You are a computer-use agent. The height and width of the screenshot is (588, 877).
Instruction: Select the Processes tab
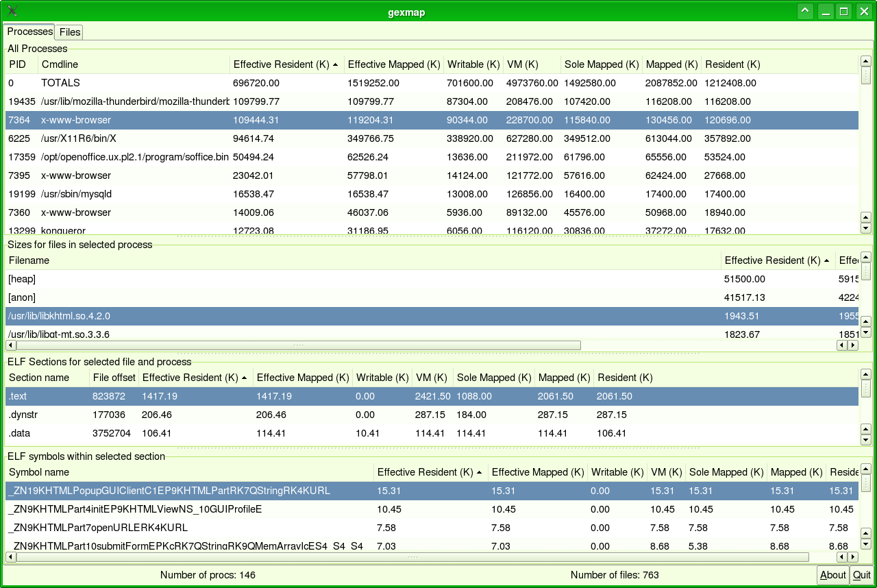pos(29,32)
